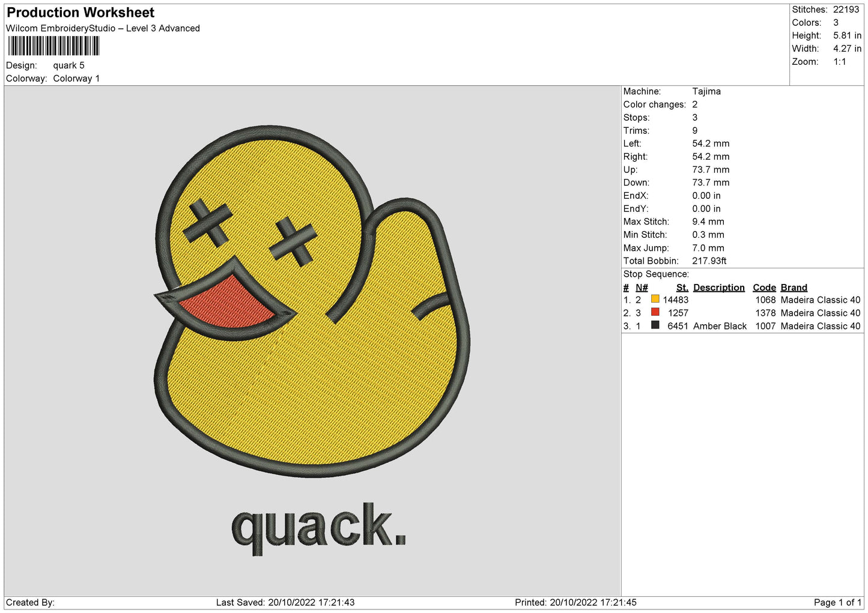
Task: Click the 'Color changes:' label
Action: point(654,104)
